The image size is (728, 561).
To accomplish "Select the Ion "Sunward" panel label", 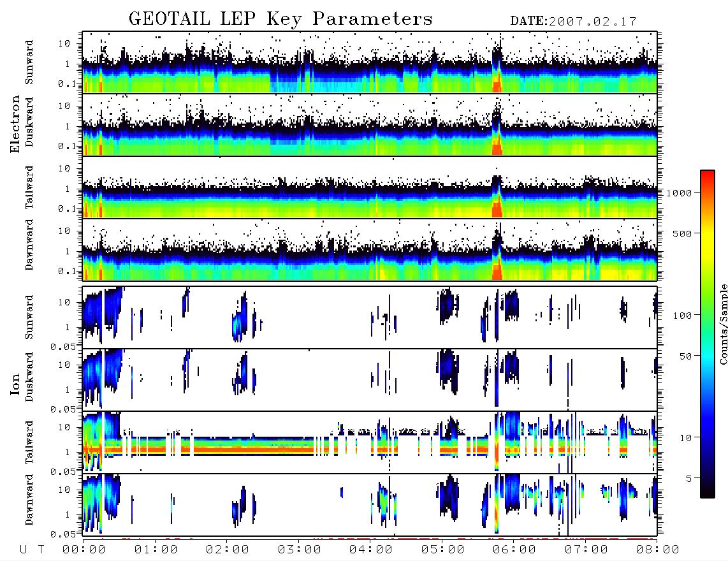I will click(29, 317).
